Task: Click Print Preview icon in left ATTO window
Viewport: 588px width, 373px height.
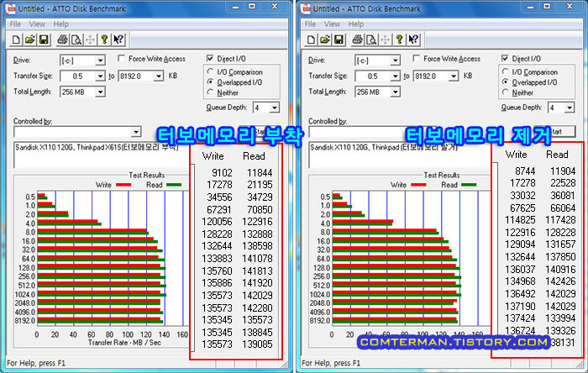Action: click(x=76, y=39)
